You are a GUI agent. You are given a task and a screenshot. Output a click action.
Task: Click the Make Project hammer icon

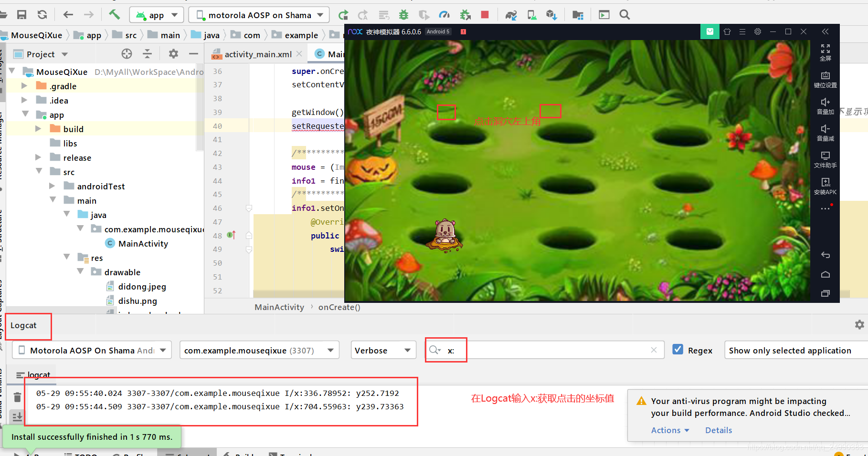coord(115,14)
